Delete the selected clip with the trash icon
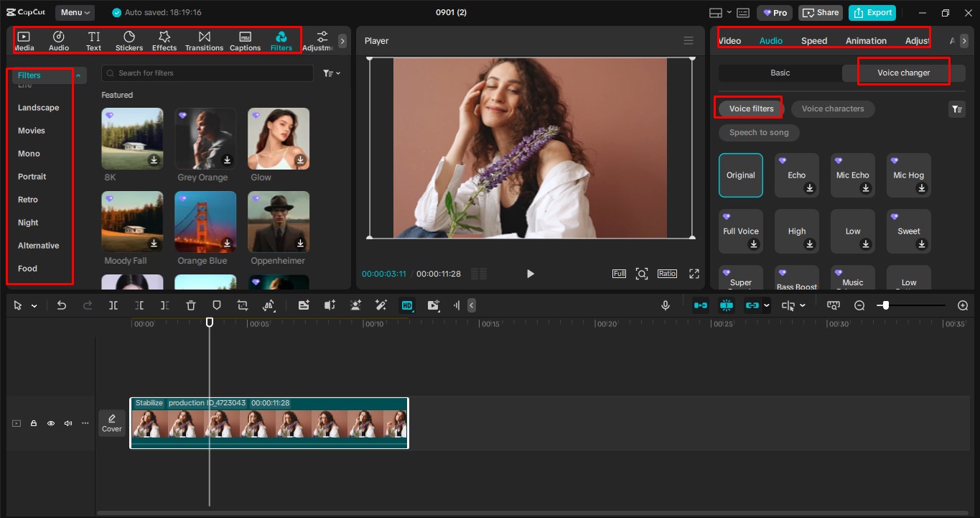 190,305
